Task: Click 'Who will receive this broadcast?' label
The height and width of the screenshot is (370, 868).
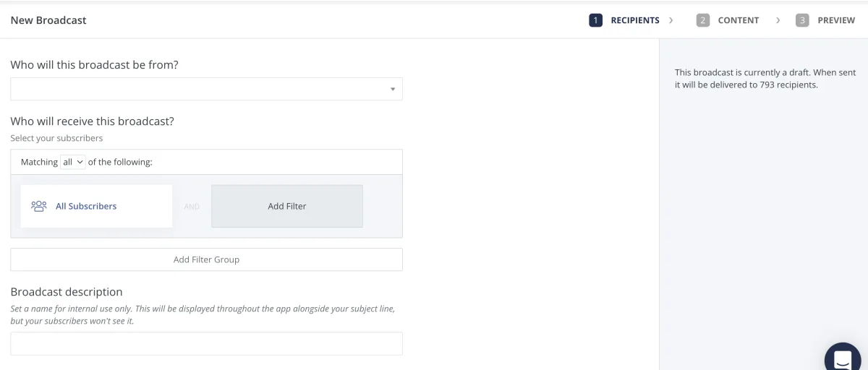Action: 92,121
